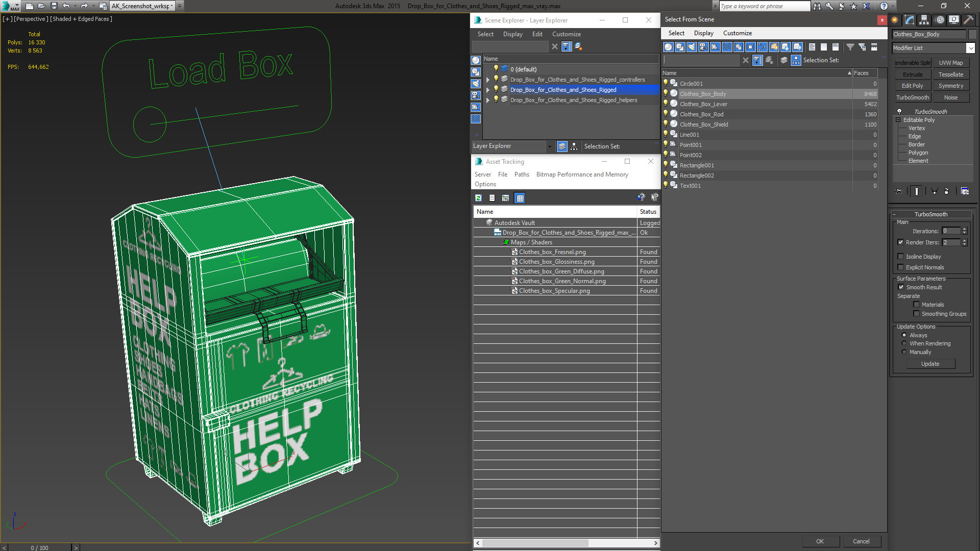Click Select Invert icon in Select From Scene
Viewport: 980px width, 551px height.
[836, 47]
